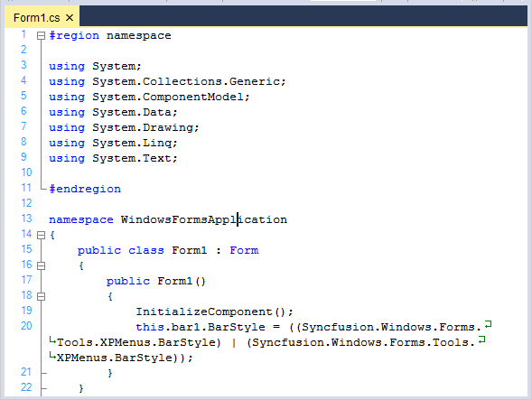Click the '#endregion' directive
This screenshot has height=400, width=532.
[85, 189]
